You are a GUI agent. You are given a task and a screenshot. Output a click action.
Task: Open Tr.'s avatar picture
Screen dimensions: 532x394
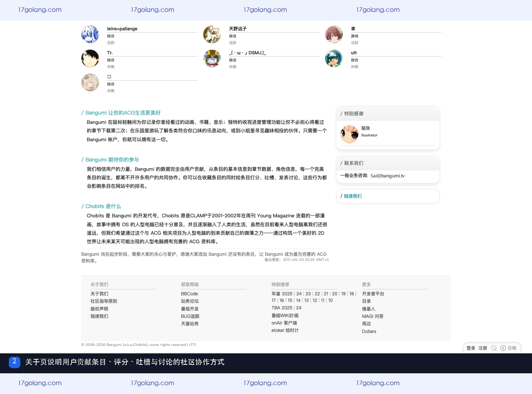[x=90, y=58]
